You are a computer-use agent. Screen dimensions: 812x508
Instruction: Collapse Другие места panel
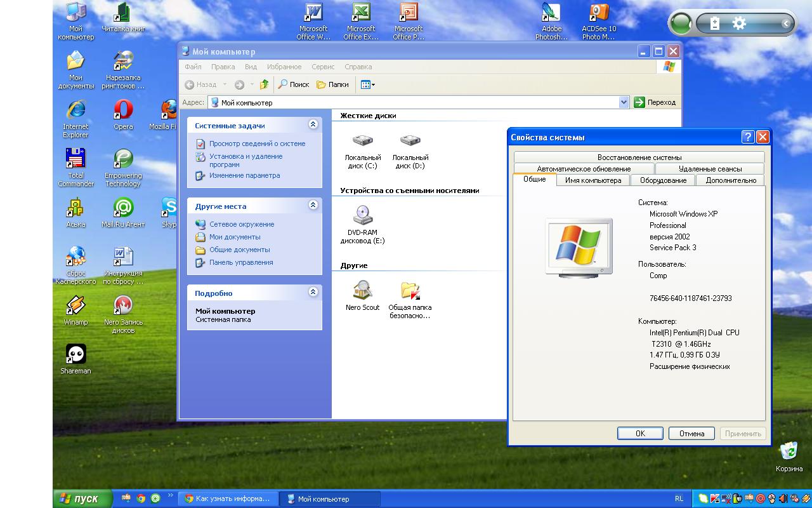coord(313,205)
